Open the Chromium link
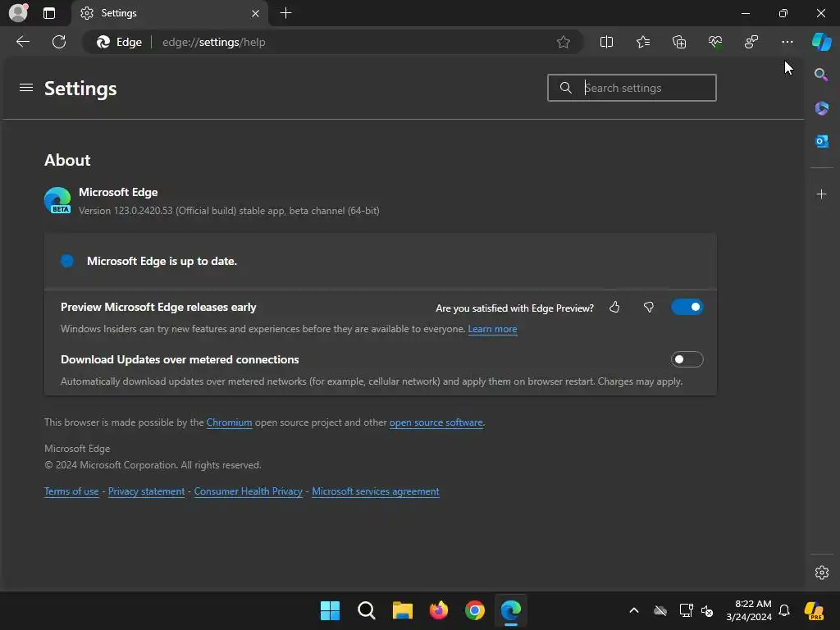 pos(230,422)
